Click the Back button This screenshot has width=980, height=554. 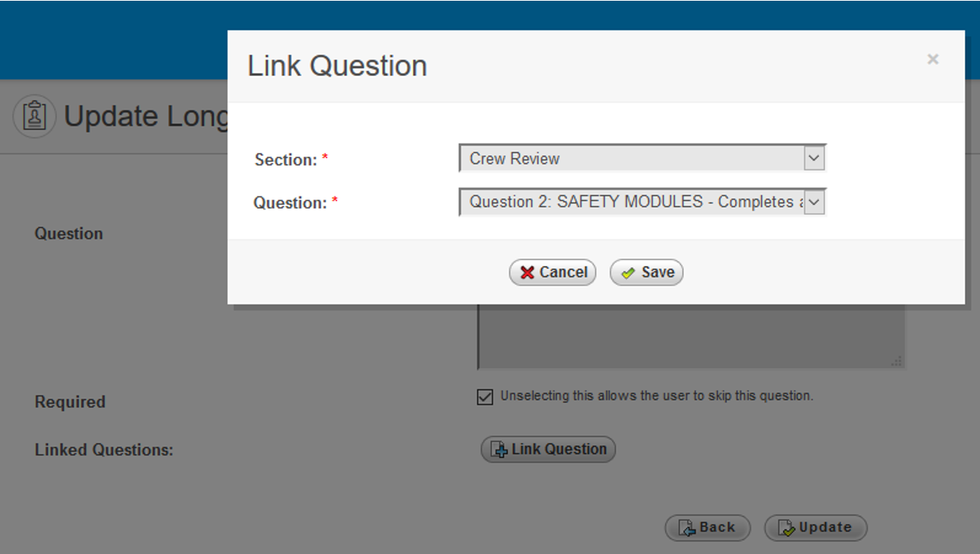(708, 528)
